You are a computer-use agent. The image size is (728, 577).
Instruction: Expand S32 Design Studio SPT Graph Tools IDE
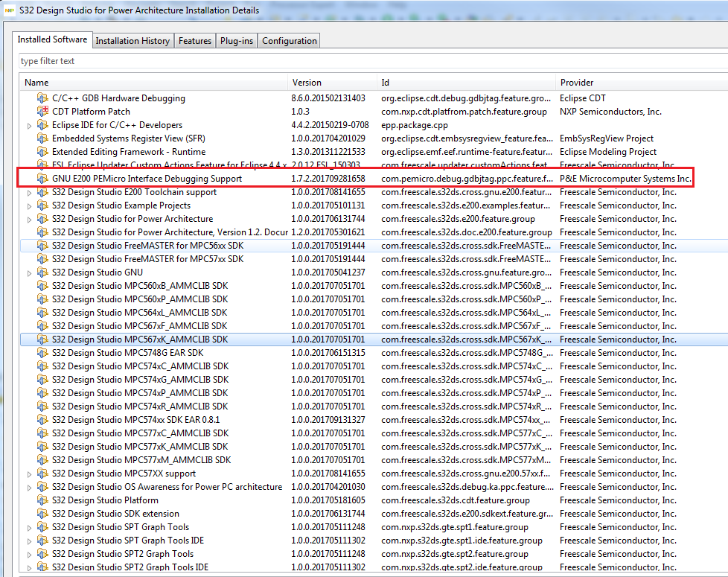(x=29, y=541)
